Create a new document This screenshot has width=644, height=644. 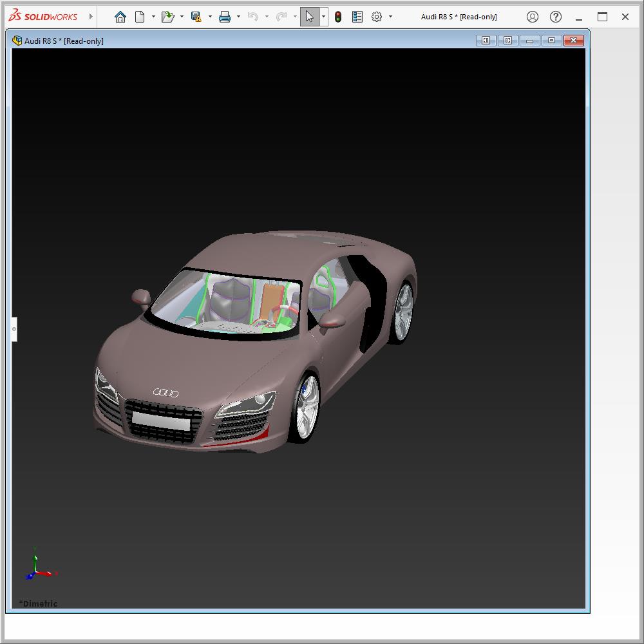[x=140, y=17]
